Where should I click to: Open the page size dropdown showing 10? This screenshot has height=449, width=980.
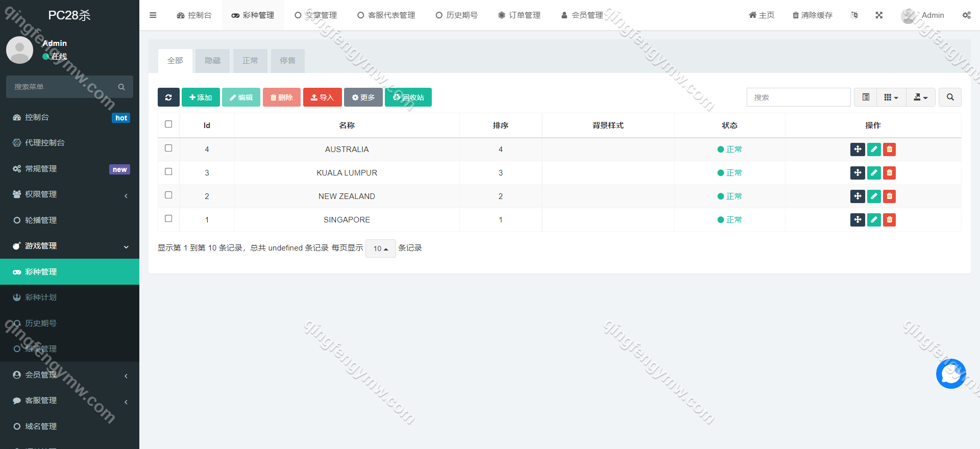pos(380,248)
